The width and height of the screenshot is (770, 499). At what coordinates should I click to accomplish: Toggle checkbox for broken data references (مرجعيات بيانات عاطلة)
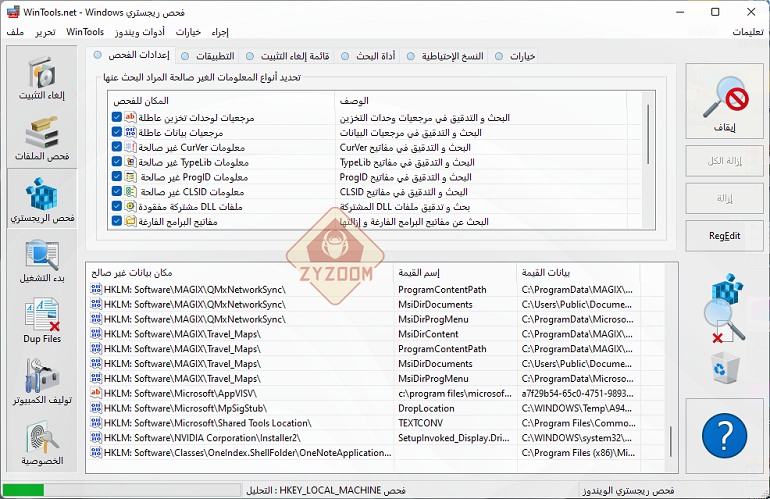click(x=116, y=132)
